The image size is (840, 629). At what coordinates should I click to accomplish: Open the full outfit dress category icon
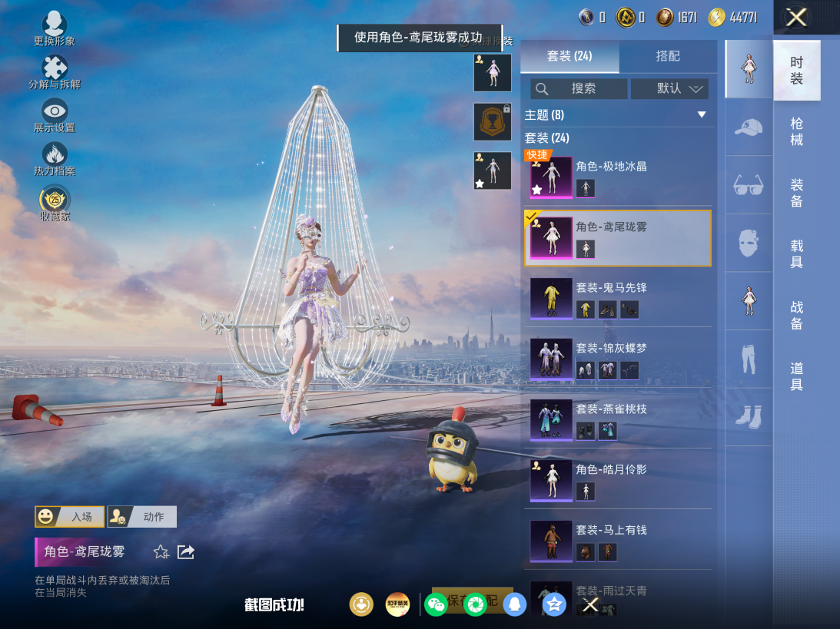(749, 69)
